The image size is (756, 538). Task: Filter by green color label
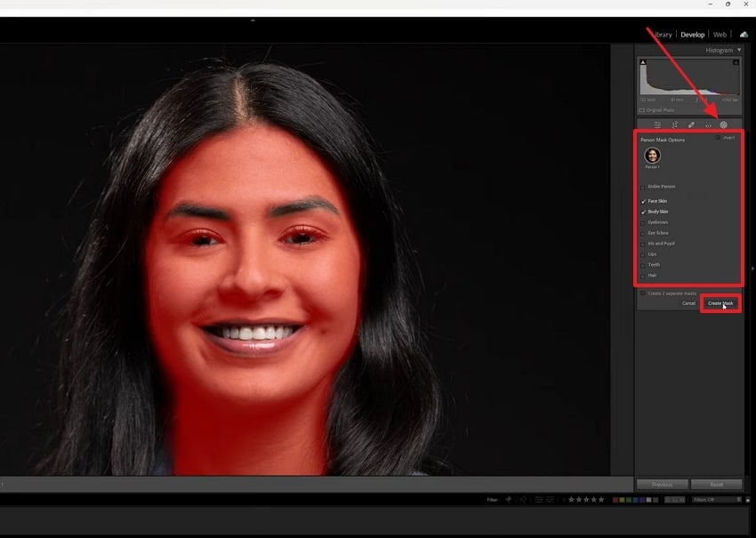pos(629,500)
